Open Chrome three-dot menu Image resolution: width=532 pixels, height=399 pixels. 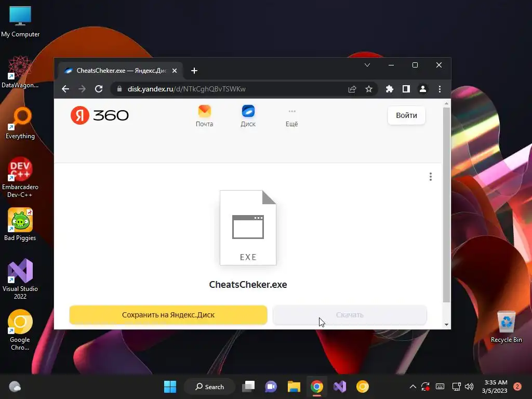440,89
